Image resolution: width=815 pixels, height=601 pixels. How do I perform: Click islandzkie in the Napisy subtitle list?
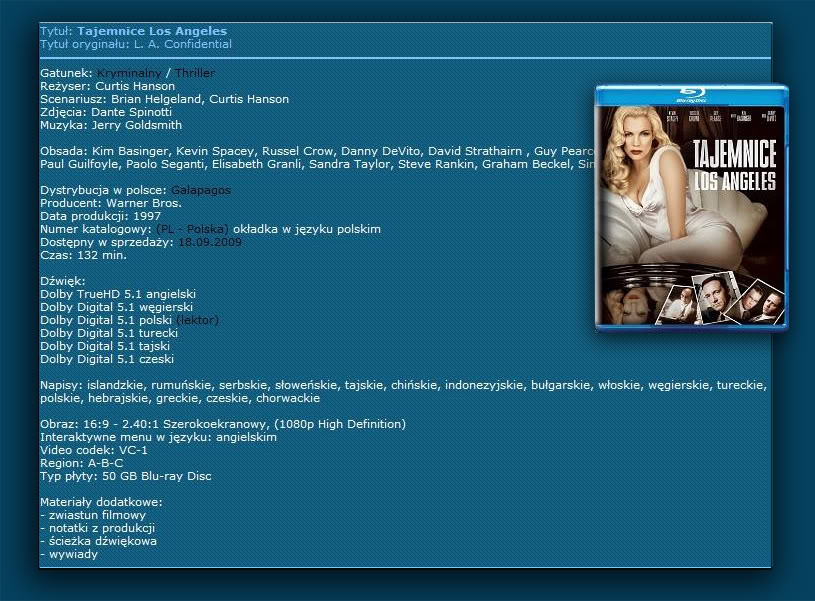(117, 385)
